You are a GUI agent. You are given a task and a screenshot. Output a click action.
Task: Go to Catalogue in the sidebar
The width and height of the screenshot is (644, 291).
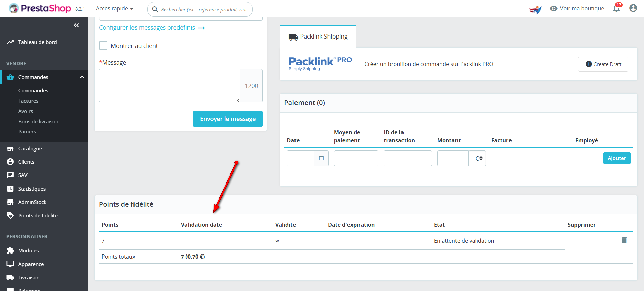pos(30,148)
